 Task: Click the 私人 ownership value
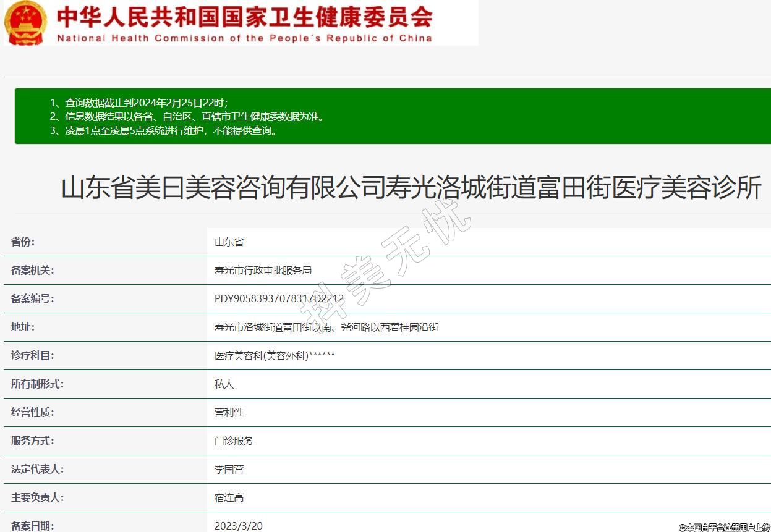pyautogui.click(x=224, y=384)
